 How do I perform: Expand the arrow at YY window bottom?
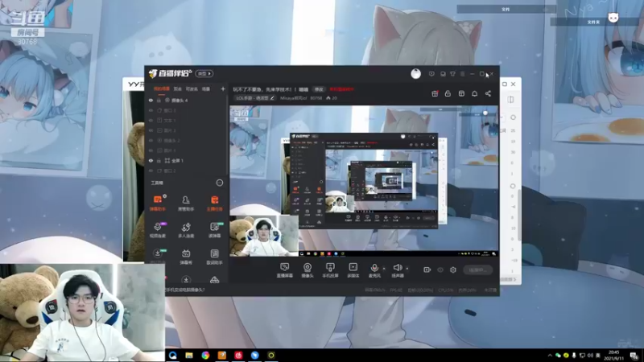pos(514,279)
